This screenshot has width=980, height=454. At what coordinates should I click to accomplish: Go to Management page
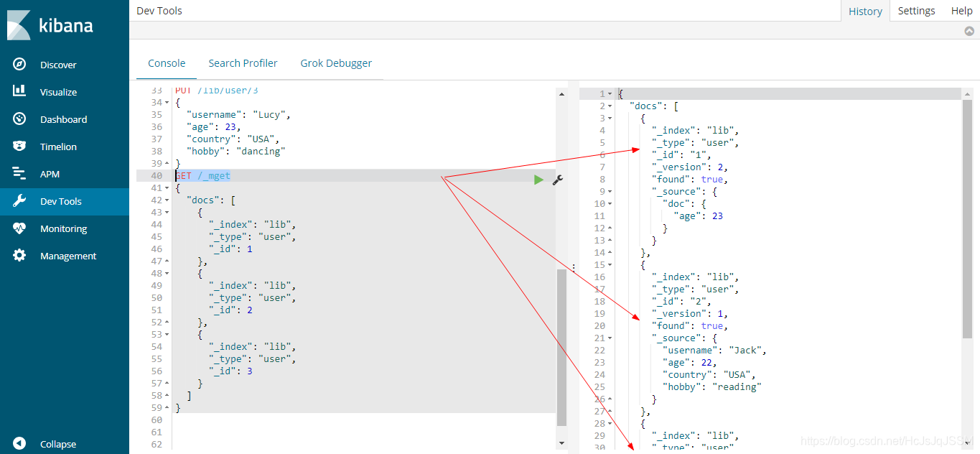click(68, 256)
